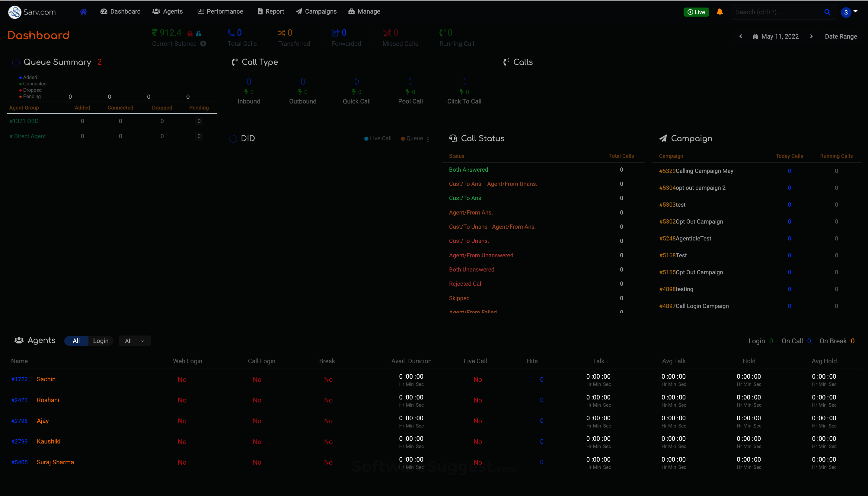This screenshot has width=868, height=496.
Task: Open the Campaigns menu
Action: [316, 11]
